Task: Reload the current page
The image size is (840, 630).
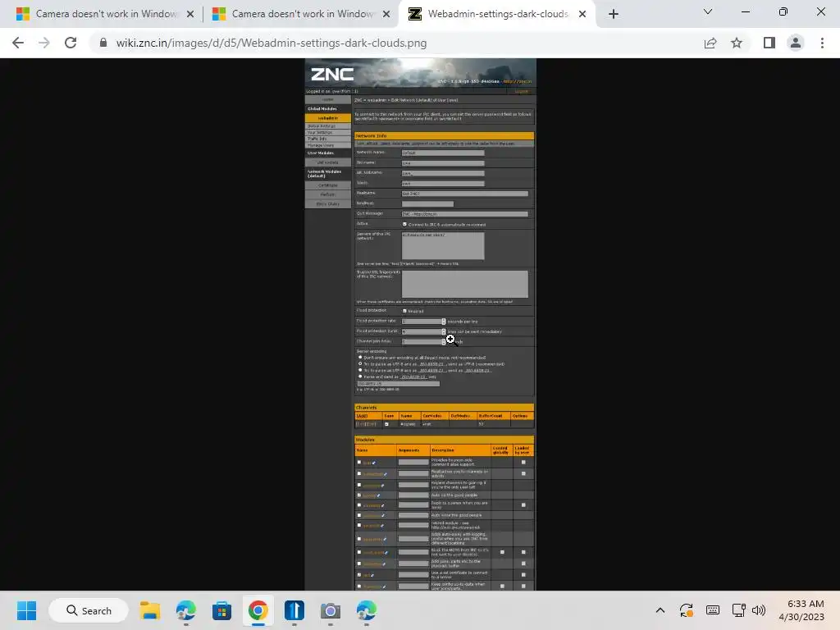Action: pyautogui.click(x=71, y=43)
